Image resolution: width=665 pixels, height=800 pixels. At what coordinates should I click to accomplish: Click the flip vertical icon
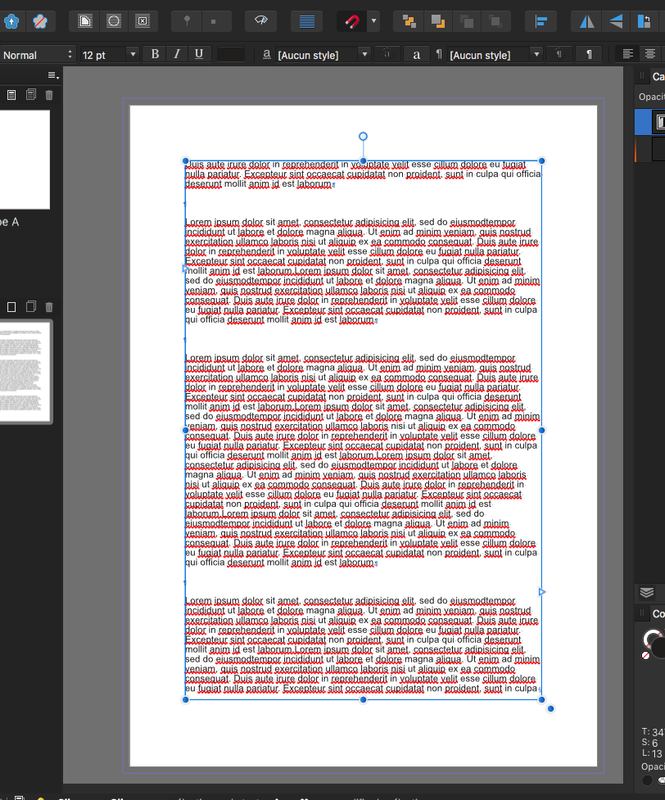[616, 21]
